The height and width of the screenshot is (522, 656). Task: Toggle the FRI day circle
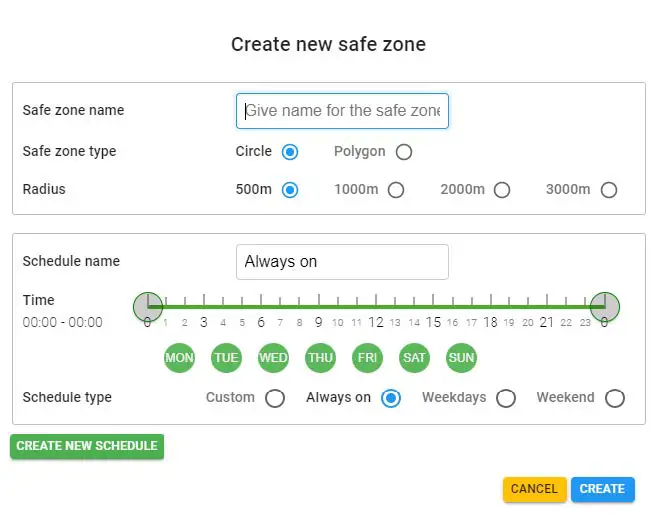pyautogui.click(x=368, y=357)
